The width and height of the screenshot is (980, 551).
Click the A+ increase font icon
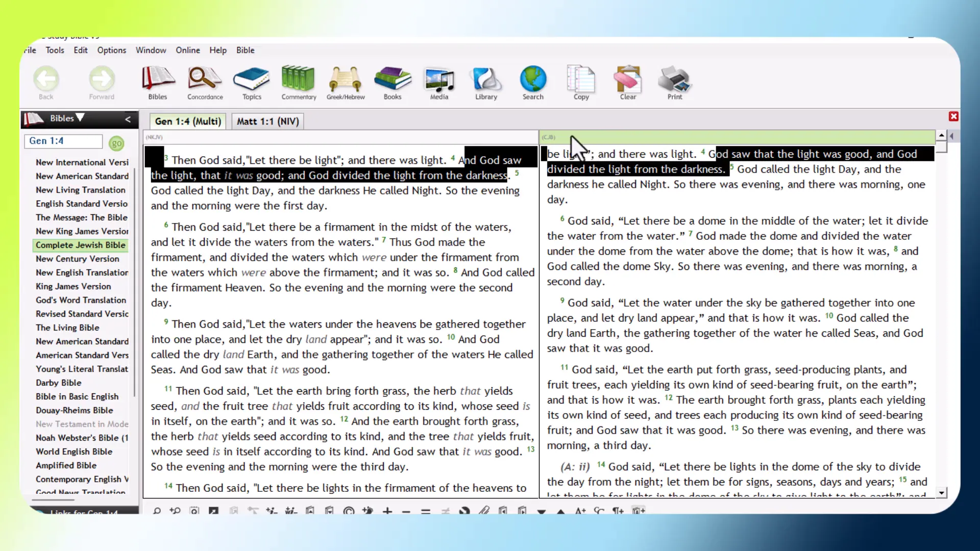(580, 511)
